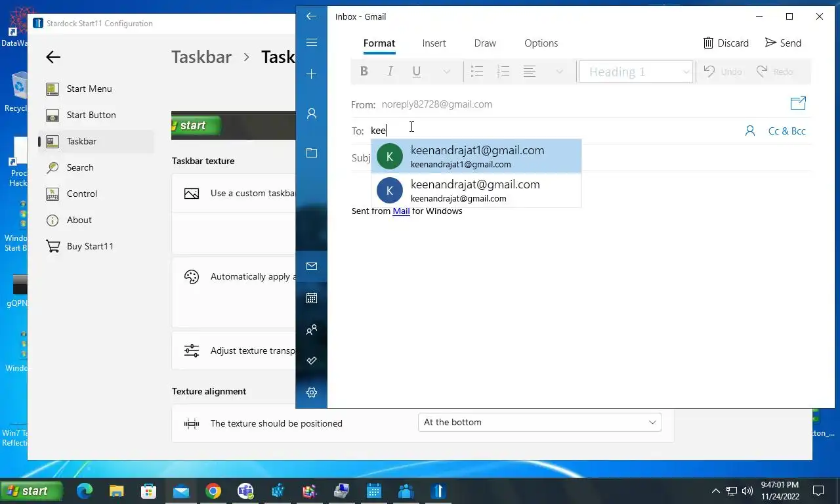
Task: Send the email
Action: [x=783, y=43]
